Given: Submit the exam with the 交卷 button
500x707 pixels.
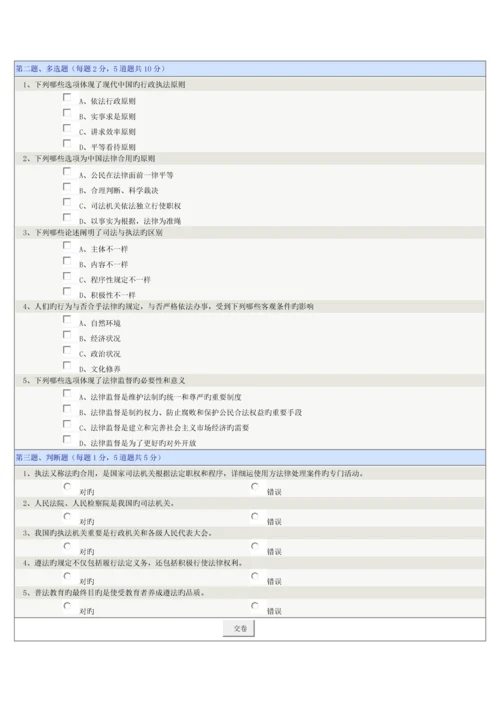Looking at the screenshot, I should pyautogui.click(x=239, y=629).
